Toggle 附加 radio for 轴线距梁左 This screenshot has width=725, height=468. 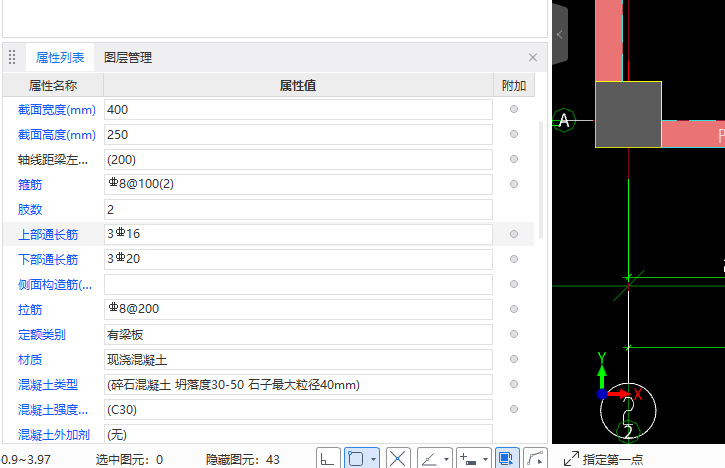(x=514, y=159)
